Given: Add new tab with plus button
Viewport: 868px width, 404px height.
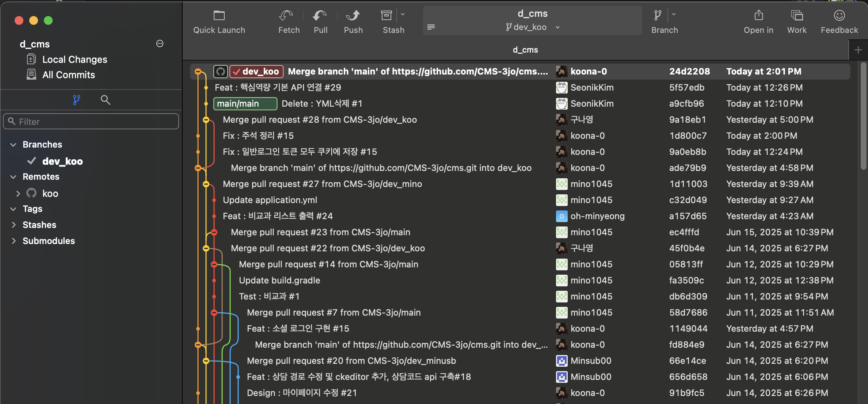Looking at the screenshot, I should point(858,50).
